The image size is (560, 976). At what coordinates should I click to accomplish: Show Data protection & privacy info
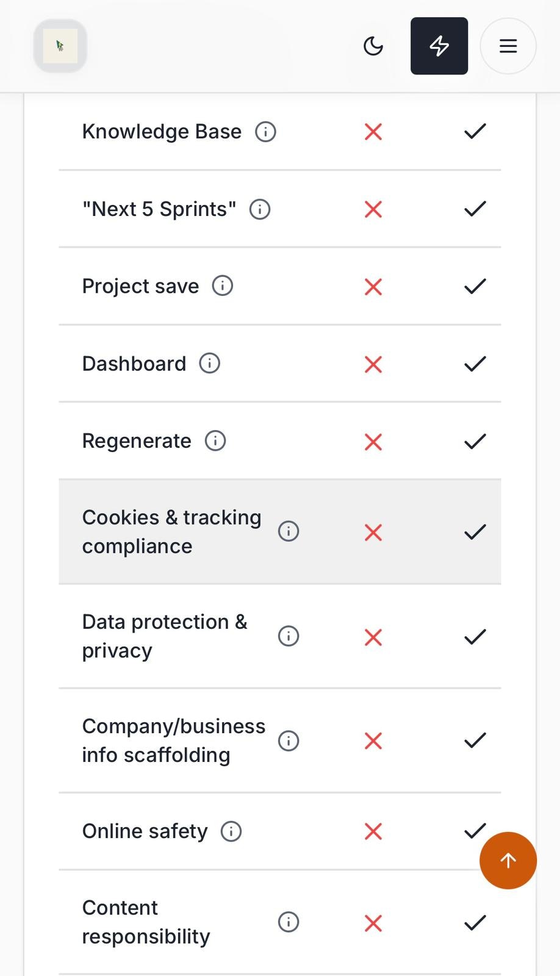click(289, 636)
